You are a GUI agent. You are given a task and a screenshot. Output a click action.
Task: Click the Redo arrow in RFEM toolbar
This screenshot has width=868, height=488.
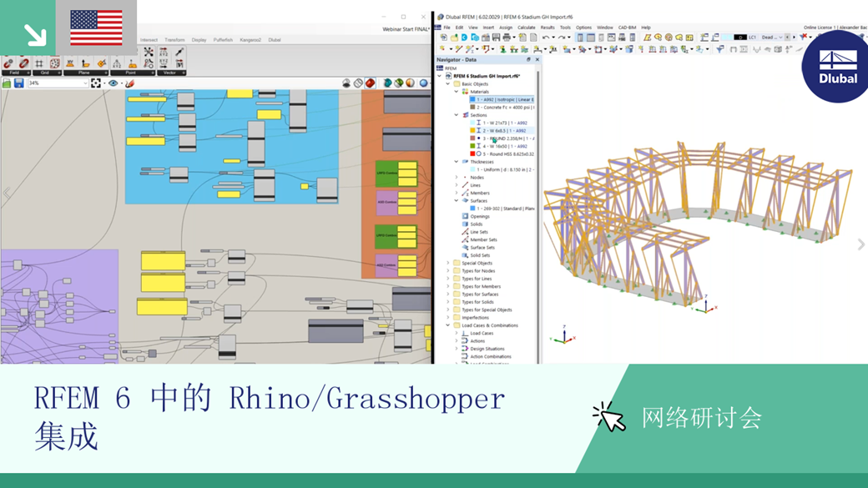pos(561,37)
